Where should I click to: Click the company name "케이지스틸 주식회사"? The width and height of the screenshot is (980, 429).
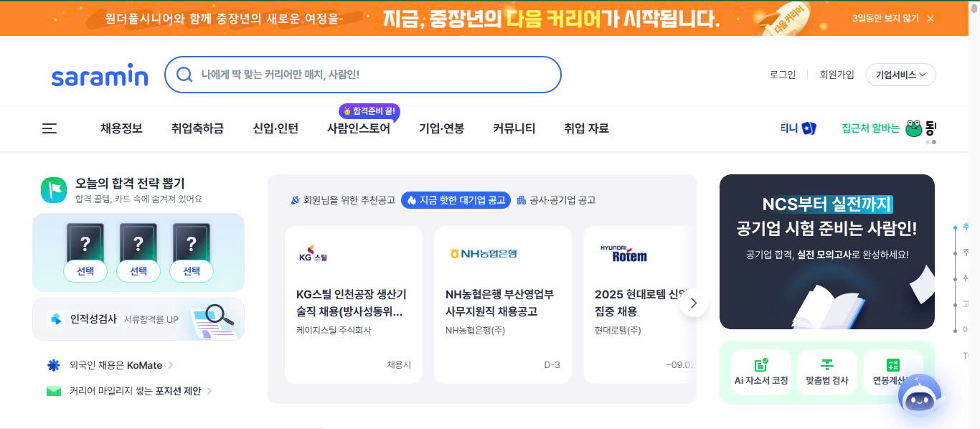[x=334, y=331]
